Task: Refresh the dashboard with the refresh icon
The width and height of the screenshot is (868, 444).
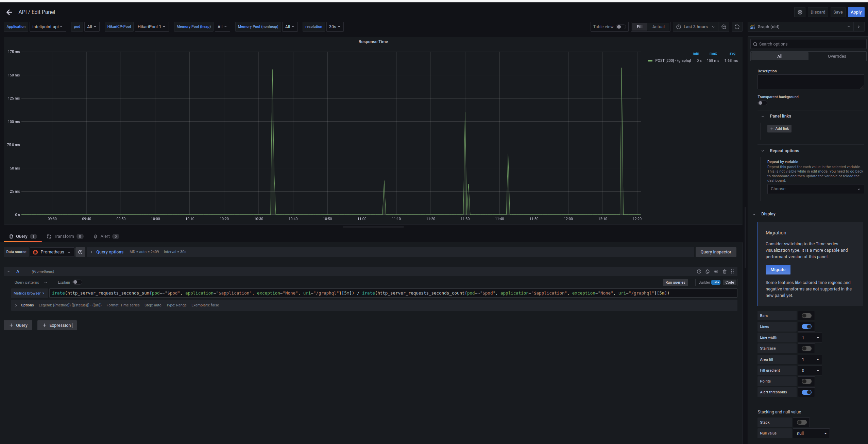Action: pyautogui.click(x=736, y=26)
